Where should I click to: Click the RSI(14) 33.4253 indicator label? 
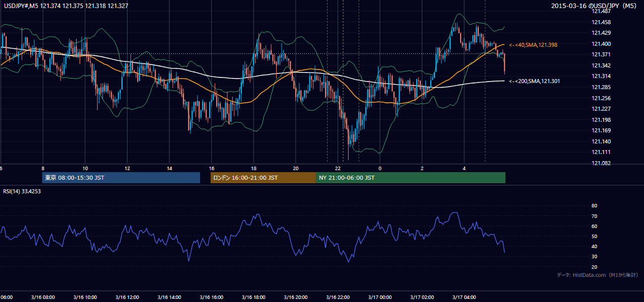22,191
